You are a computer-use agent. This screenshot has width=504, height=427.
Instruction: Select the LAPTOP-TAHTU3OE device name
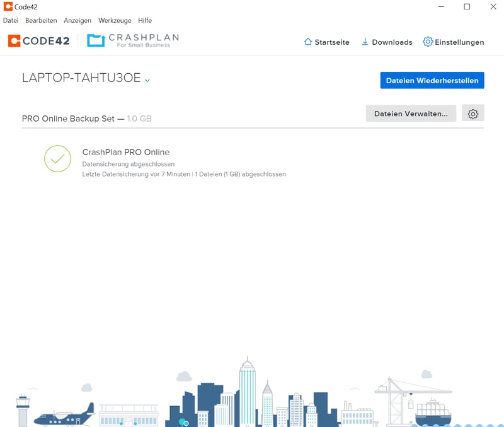point(81,78)
